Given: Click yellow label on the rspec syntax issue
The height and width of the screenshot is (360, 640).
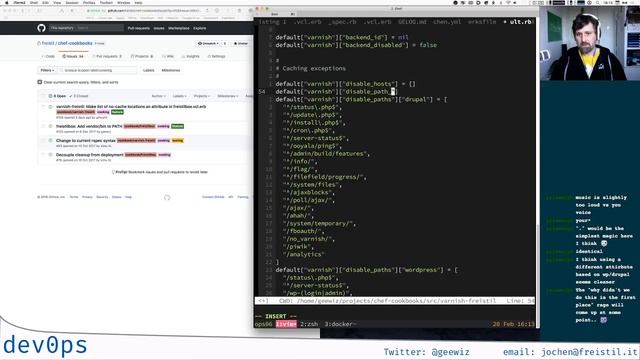Looking at the screenshot, I should click(178, 140).
